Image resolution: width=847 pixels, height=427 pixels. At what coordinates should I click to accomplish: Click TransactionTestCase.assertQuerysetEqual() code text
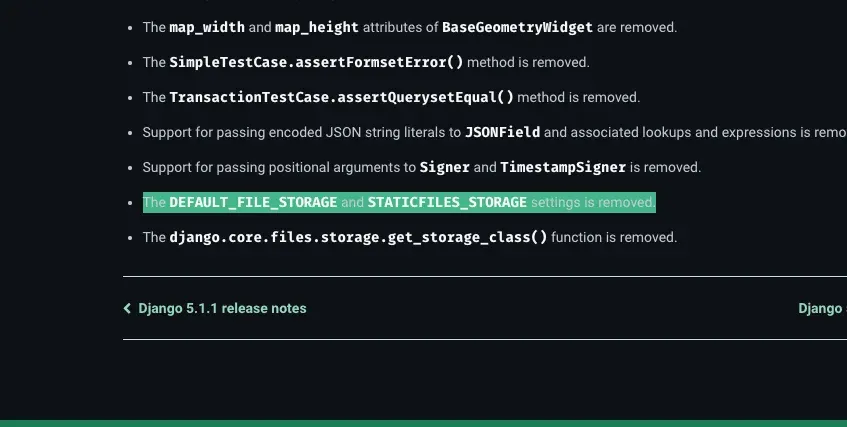[x=341, y=97]
